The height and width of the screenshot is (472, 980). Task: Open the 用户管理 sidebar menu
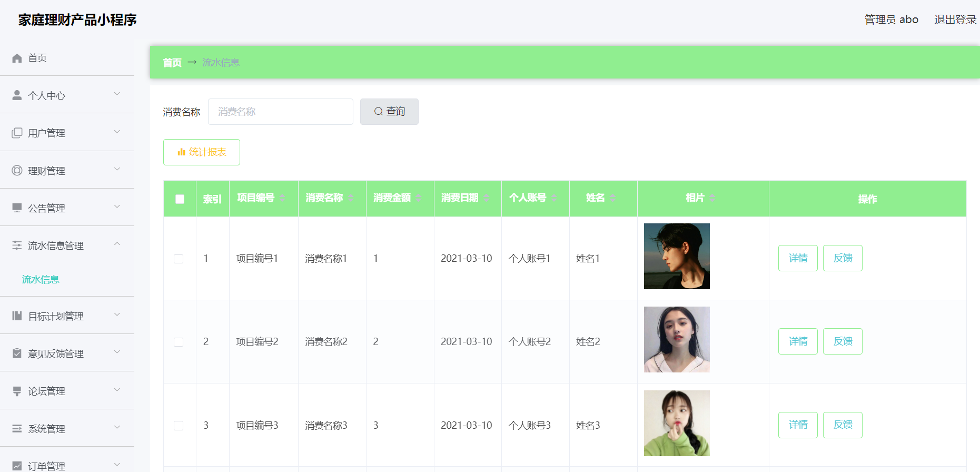(67, 133)
